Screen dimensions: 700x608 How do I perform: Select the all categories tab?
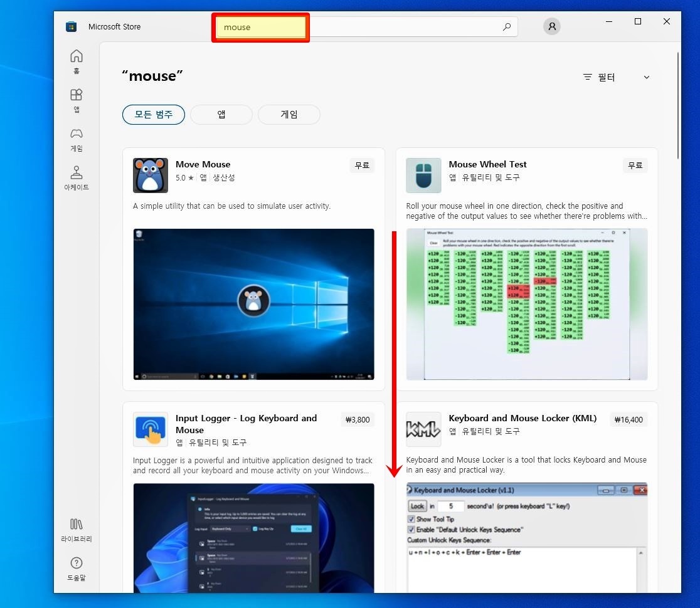tap(154, 115)
